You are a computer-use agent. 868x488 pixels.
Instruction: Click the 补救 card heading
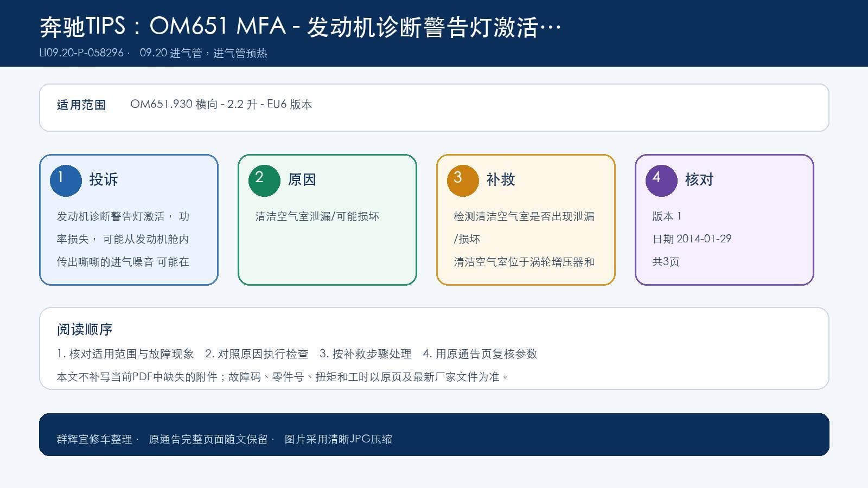501,179
